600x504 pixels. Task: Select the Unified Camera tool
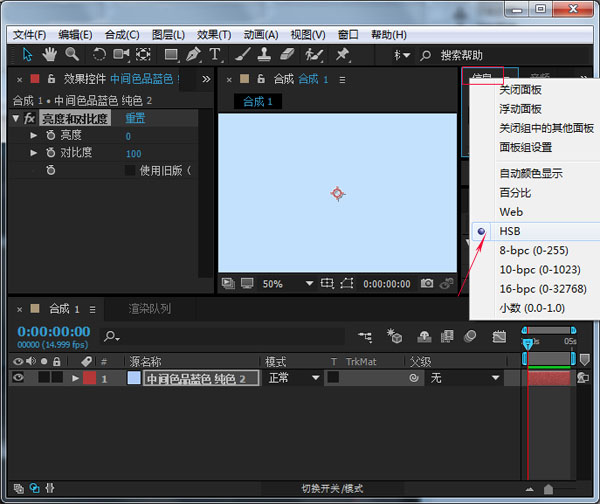(x=121, y=54)
